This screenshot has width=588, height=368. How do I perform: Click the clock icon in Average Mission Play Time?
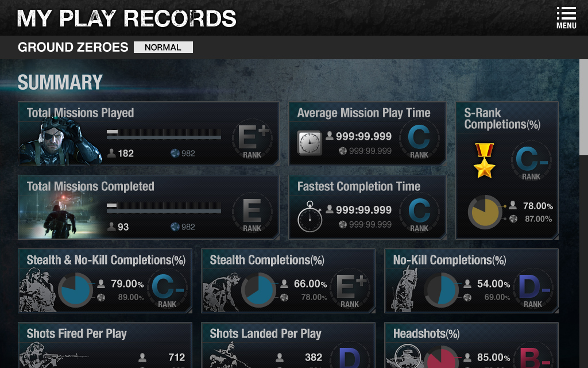310,143
